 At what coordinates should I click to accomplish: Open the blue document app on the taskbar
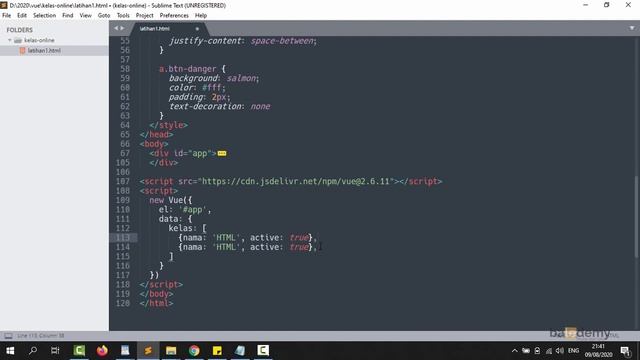(125, 351)
